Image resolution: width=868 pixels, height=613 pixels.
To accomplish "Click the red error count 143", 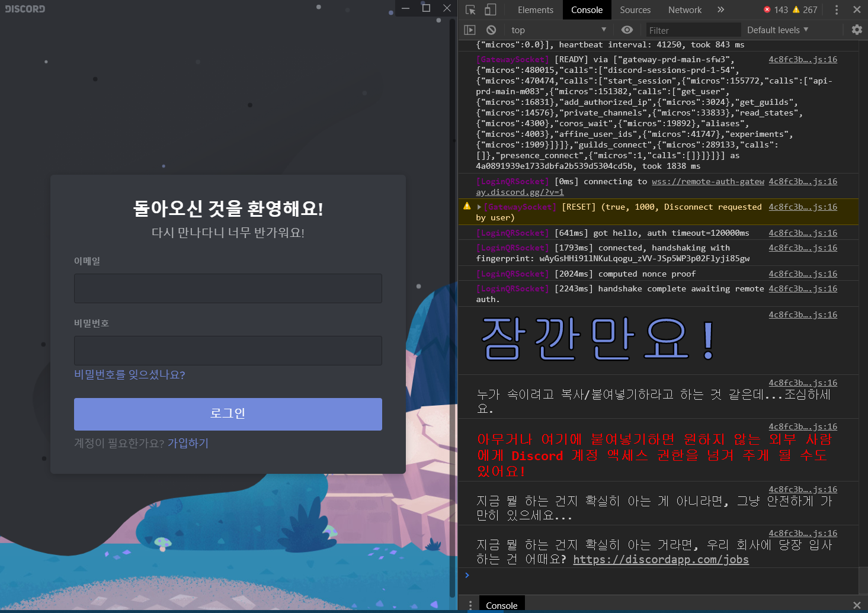I will [776, 9].
